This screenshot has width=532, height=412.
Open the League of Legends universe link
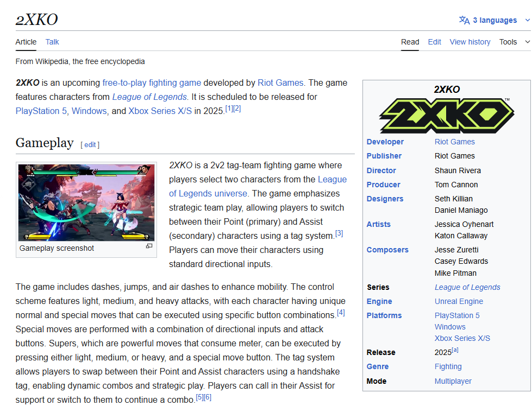258,186
